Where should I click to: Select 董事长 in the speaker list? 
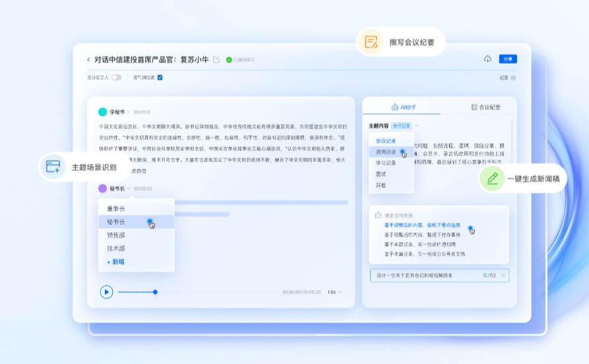pyautogui.click(x=137, y=208)
